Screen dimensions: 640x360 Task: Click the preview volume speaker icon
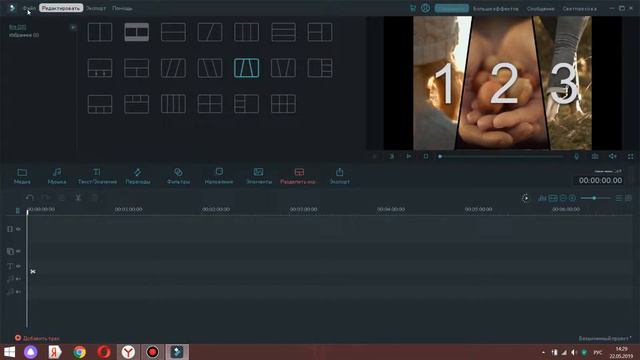[612, 156]
